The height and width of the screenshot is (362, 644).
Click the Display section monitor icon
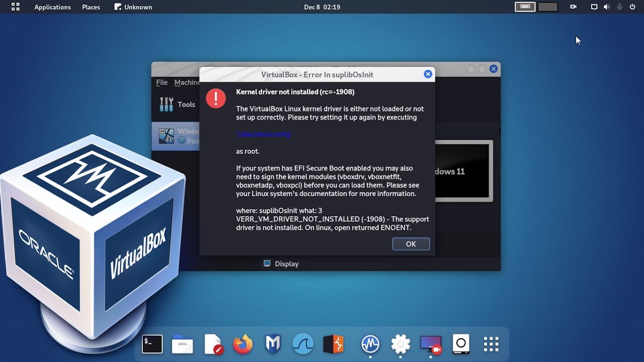(x=267, y=263)
